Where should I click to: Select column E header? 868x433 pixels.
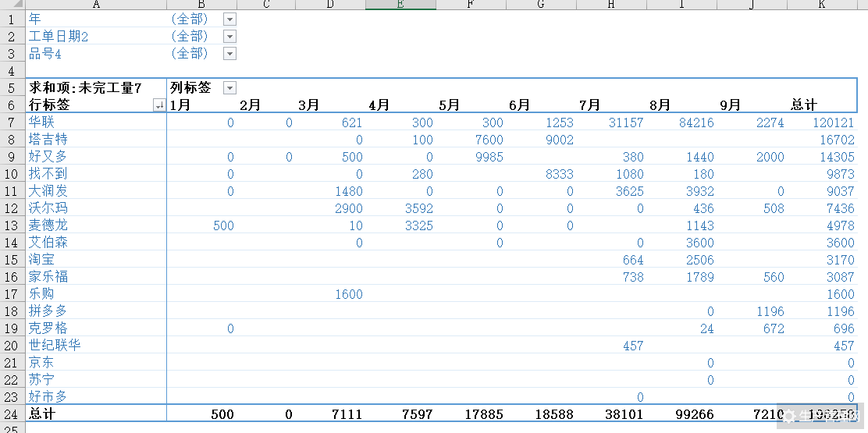(x=400, y=5)
